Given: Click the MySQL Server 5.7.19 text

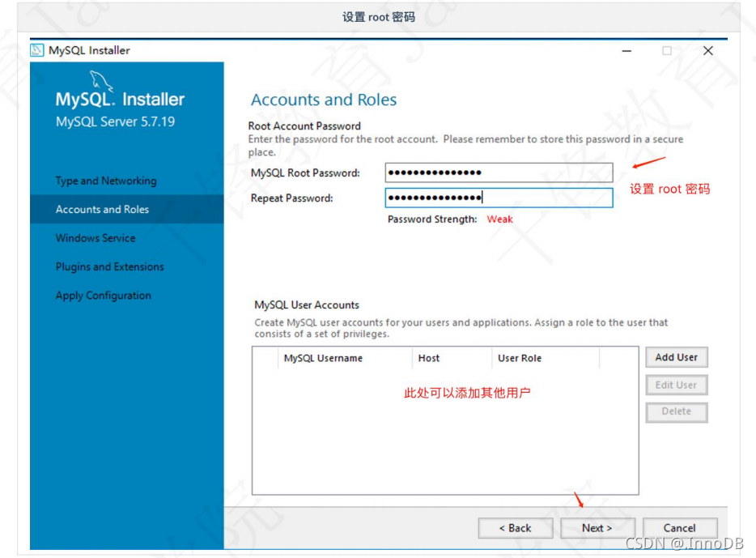Looking at the screenshot, I should point(115,121).
